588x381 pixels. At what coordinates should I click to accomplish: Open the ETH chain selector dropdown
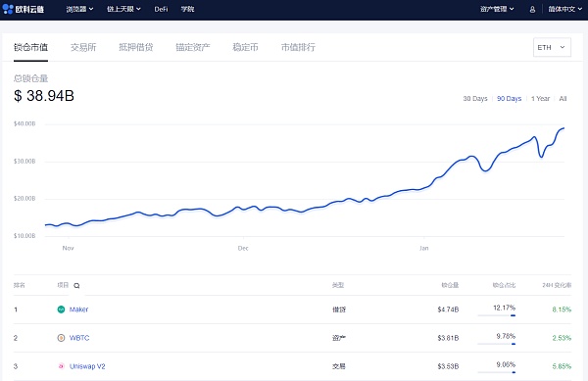pos(552,47)
